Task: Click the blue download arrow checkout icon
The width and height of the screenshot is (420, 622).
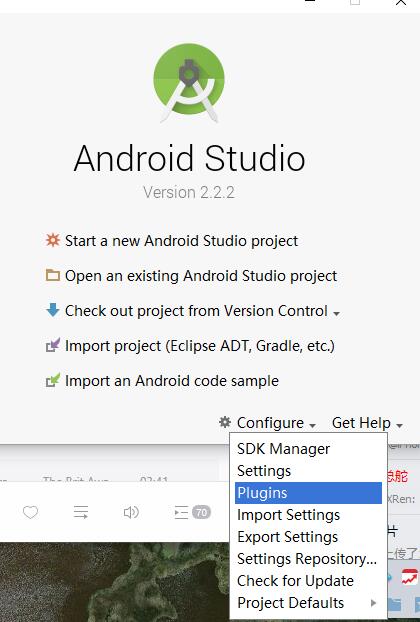Action: (x=53, y=310)
